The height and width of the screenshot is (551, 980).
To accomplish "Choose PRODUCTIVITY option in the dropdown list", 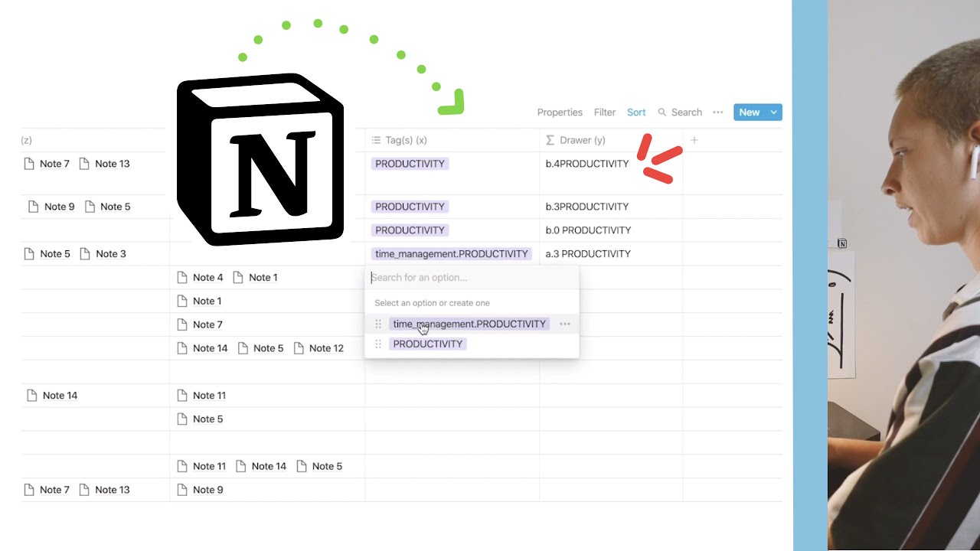I will pos(428,344).
